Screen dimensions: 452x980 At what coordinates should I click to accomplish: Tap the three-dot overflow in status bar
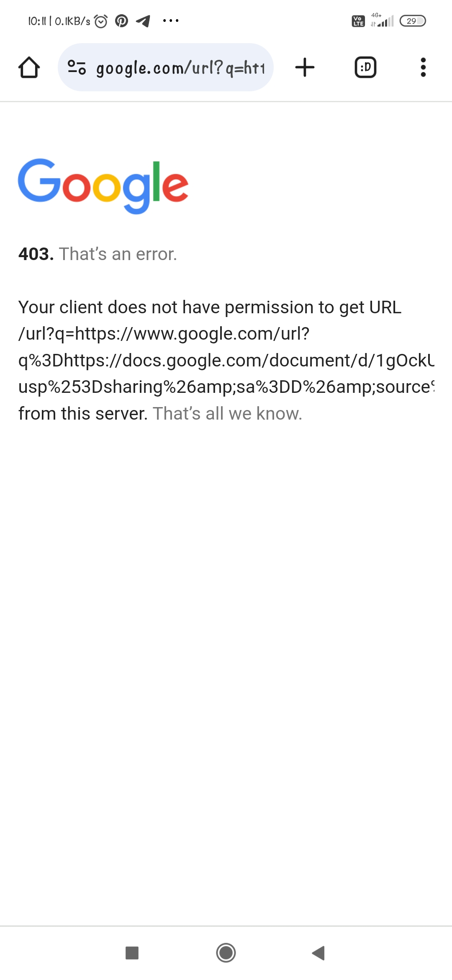point(171,21)
